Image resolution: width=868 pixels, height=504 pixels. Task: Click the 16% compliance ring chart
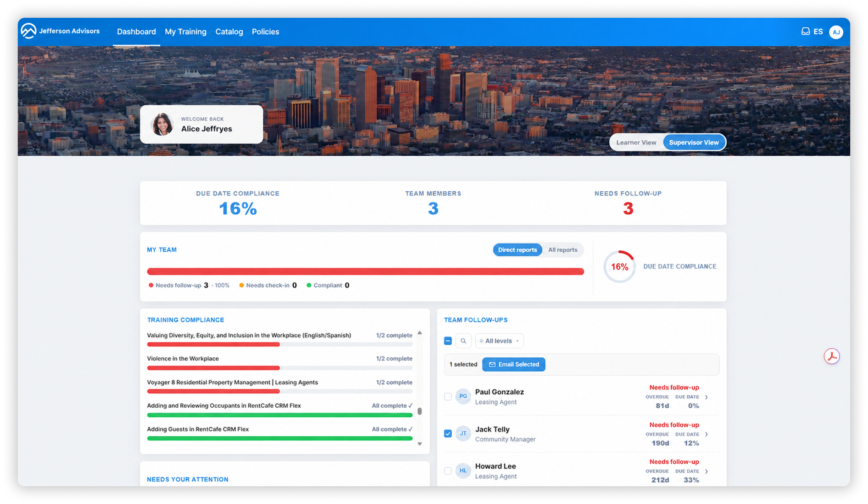[619, 267]
